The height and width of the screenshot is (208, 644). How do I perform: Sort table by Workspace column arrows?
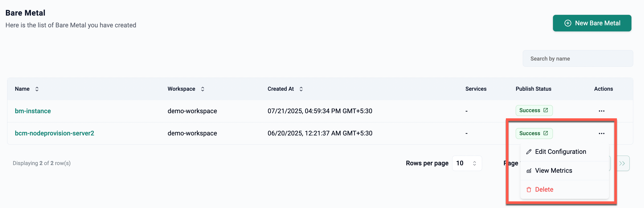[203, 89]
